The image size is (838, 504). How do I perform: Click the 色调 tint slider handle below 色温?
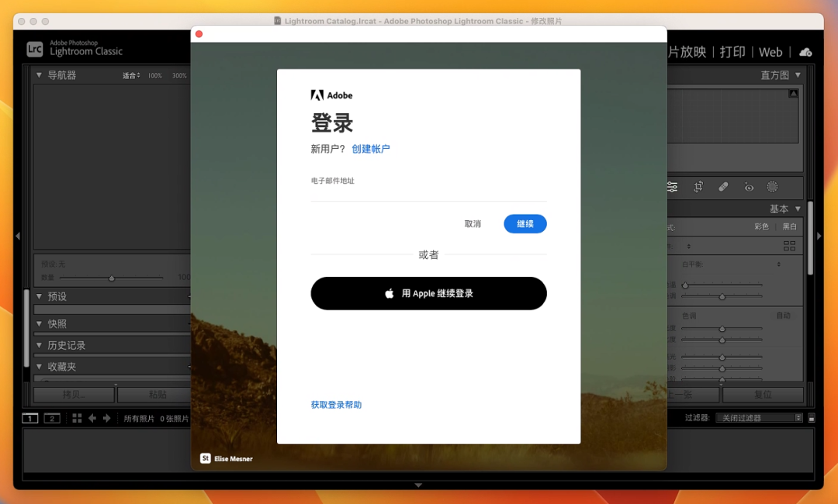722,296
